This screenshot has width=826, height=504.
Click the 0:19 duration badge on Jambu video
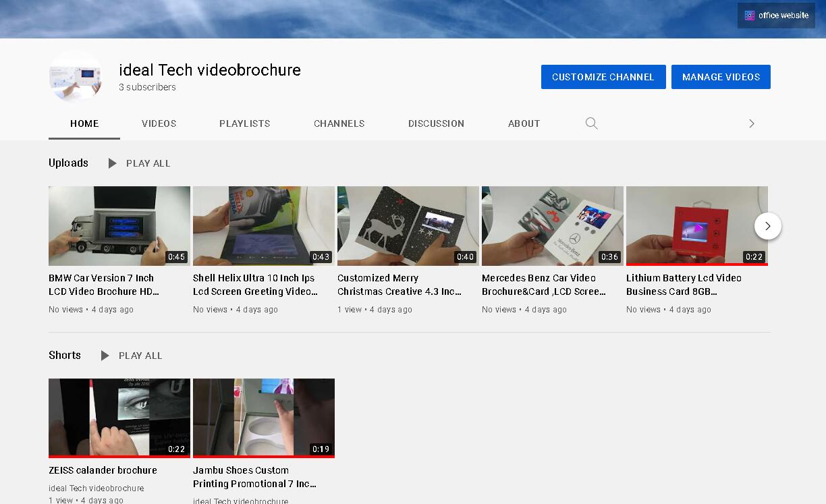(x=321, y=449)
